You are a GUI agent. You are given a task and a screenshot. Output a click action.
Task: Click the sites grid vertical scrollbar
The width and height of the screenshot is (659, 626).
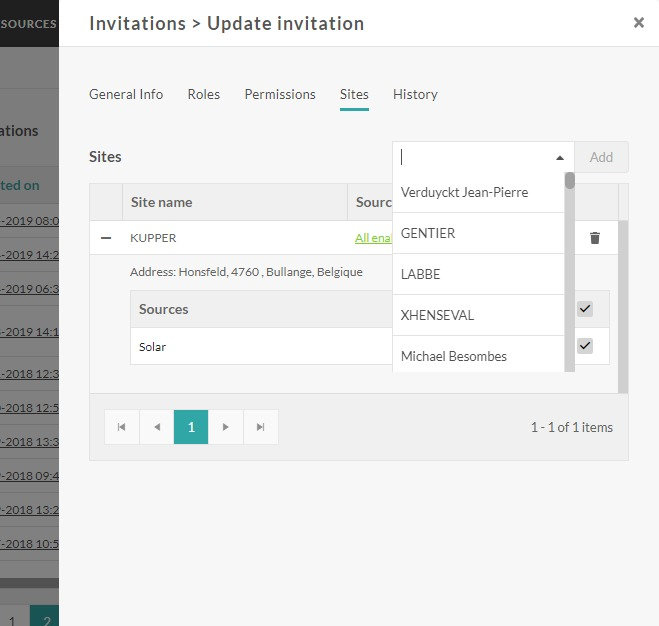point(623,307)
